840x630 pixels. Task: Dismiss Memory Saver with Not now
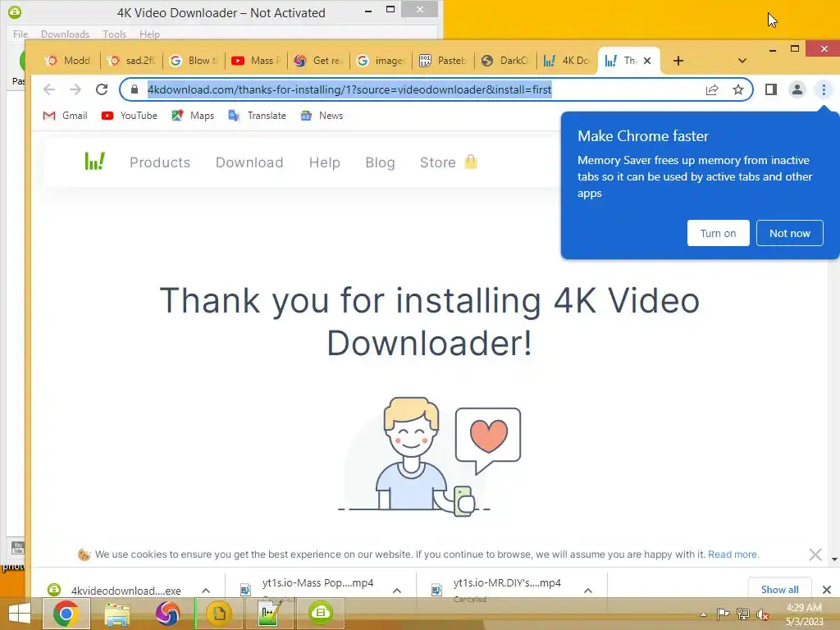click(789, 233)
